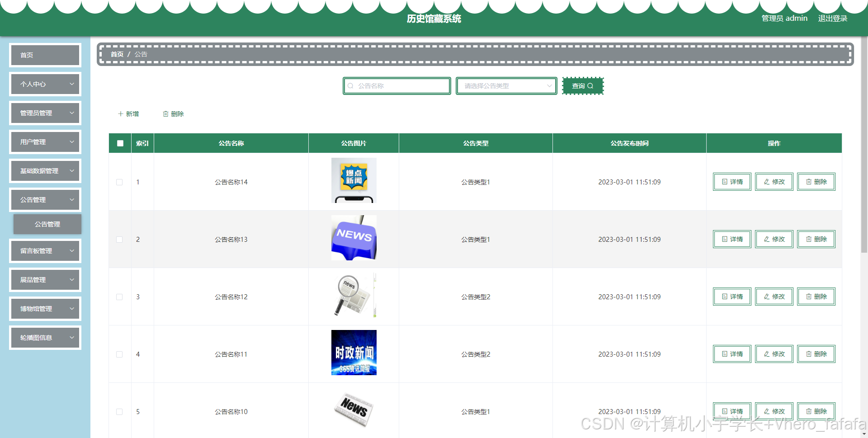Select the 公告管理 submenu item
This screenshot has height=438, width=868.
47,224
